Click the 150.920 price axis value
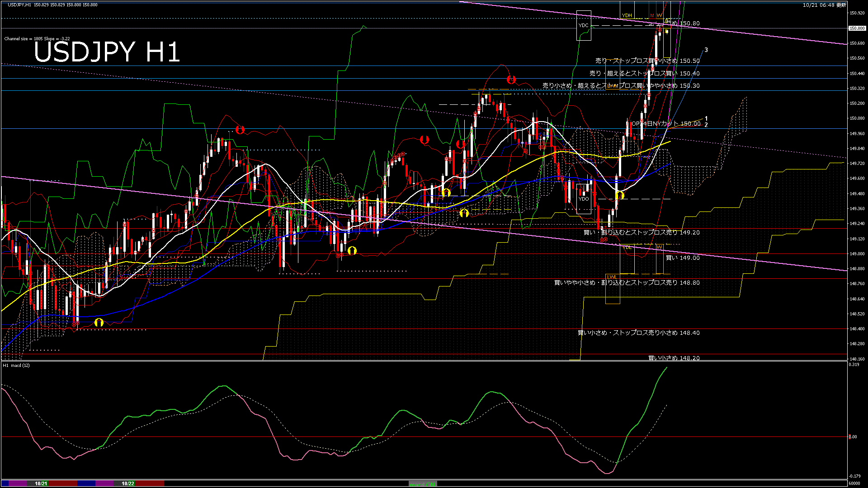 tap(857, 13)
